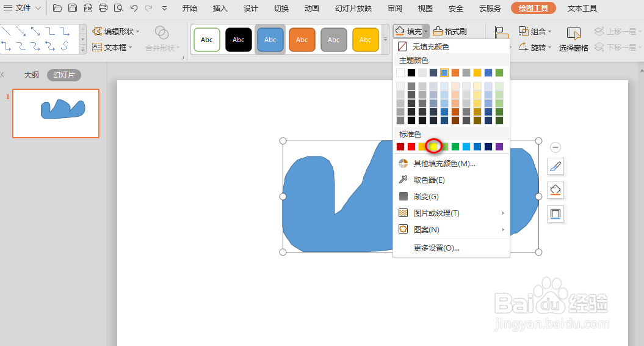Apply the yellow Abc shape style
The width and height of the screenshot is (644, 346).
click(x=365, y=40)
